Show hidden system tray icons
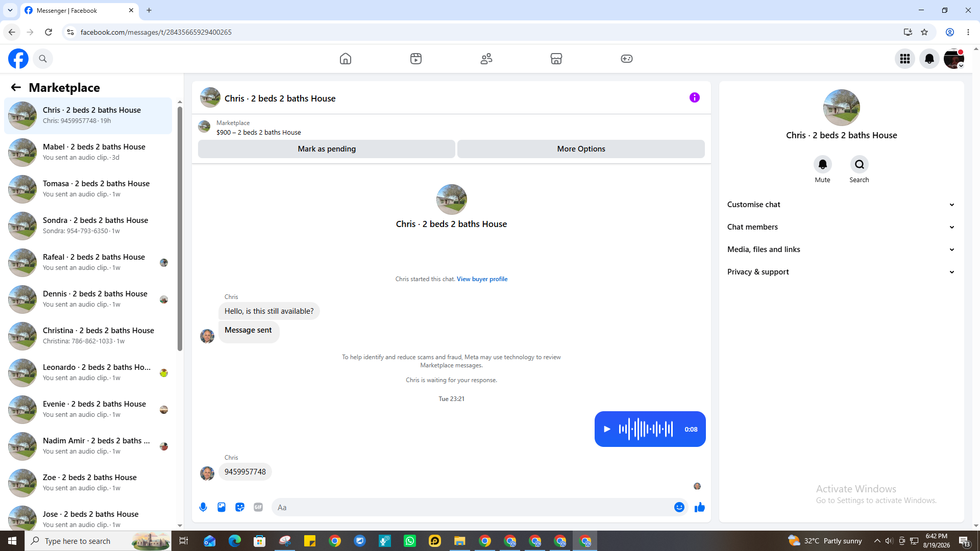The width and height of the screenshot is (980, 551). (877, 541)
